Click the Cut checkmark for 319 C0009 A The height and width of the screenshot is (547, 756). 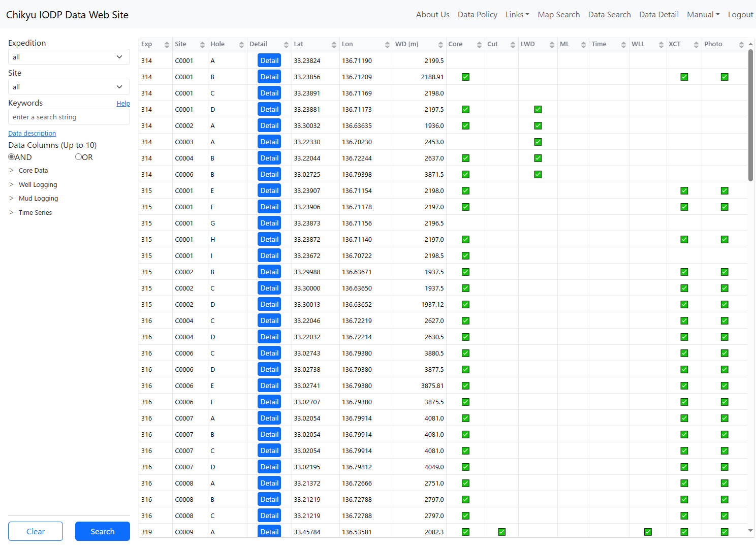pyautogui.click(x=501, y=532)
